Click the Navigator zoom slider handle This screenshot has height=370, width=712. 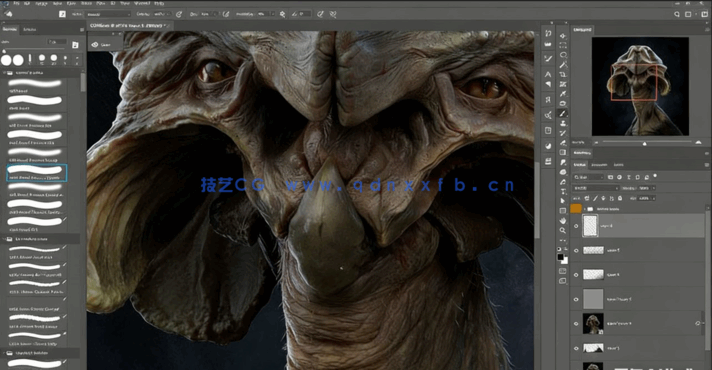(x=644, y=143)
